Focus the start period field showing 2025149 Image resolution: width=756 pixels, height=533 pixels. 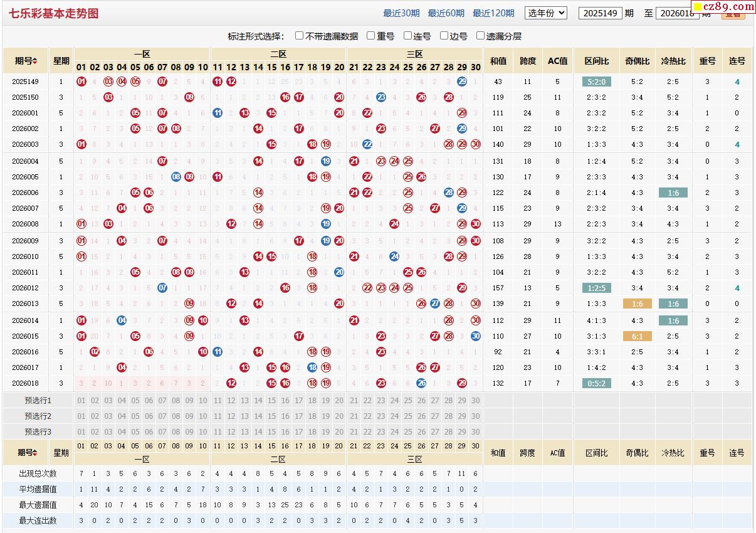point(600,13)
